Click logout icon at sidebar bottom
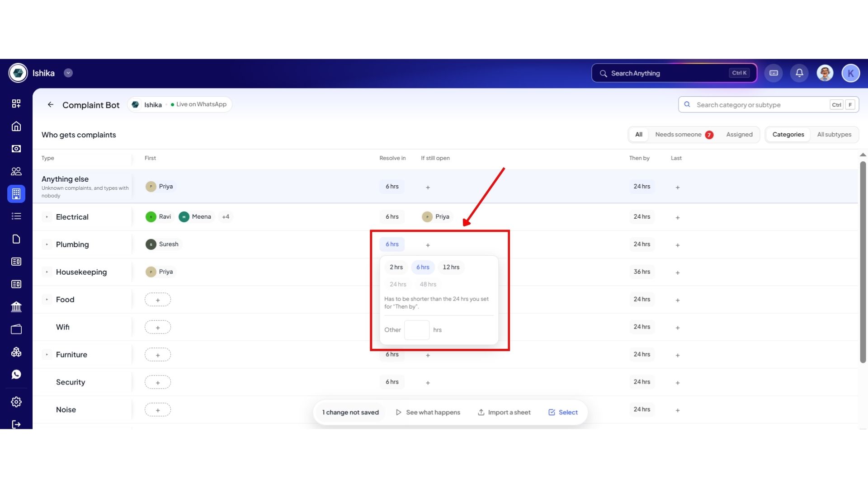868x488 pixels. point(16,424)
